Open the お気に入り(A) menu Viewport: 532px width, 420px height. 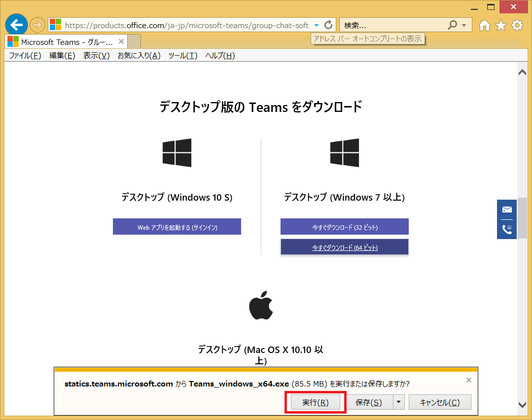(x=139, y=56)
